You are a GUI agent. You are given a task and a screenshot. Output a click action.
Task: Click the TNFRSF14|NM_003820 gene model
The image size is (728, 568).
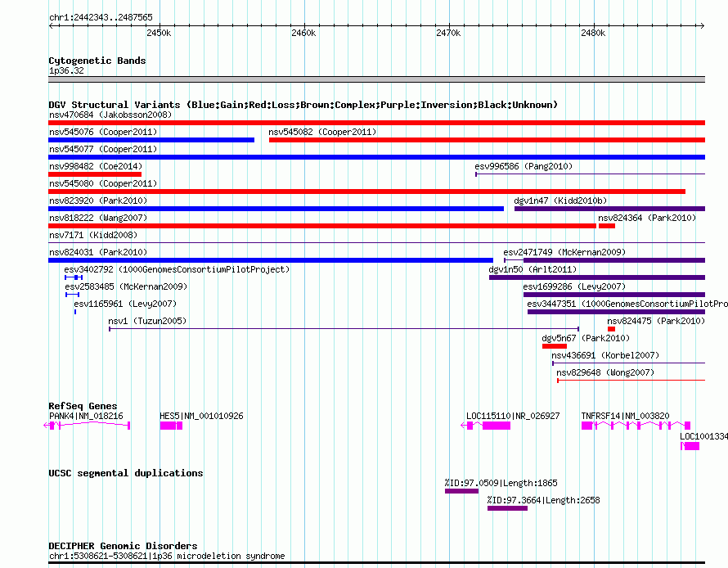(x=636, y=426)
